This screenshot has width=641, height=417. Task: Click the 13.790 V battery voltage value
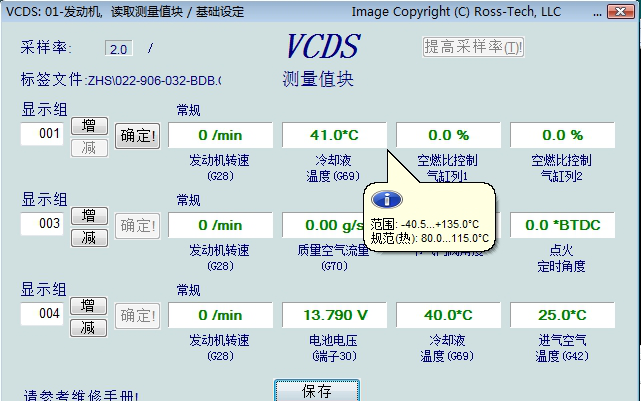pyautogui.click(x=334, y=315)
